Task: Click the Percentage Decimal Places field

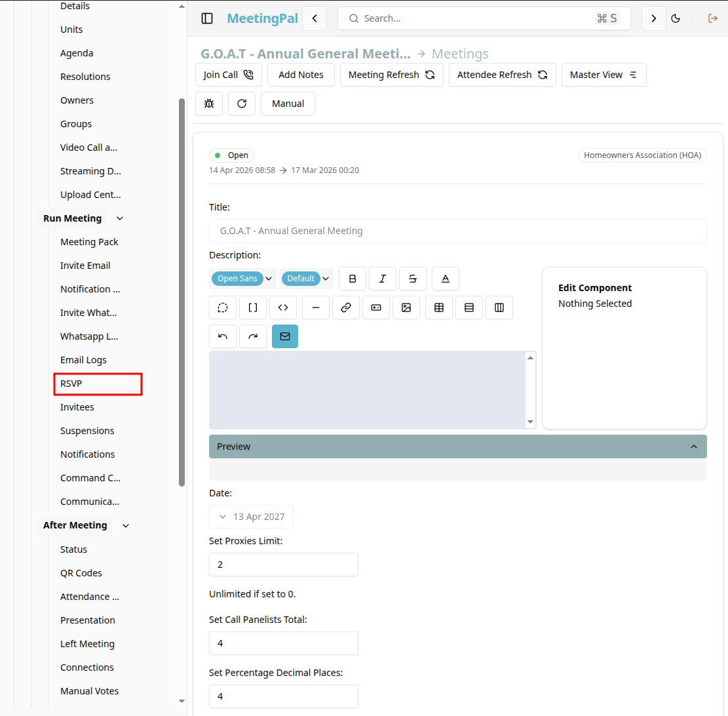Action: (x=284, y=696)
